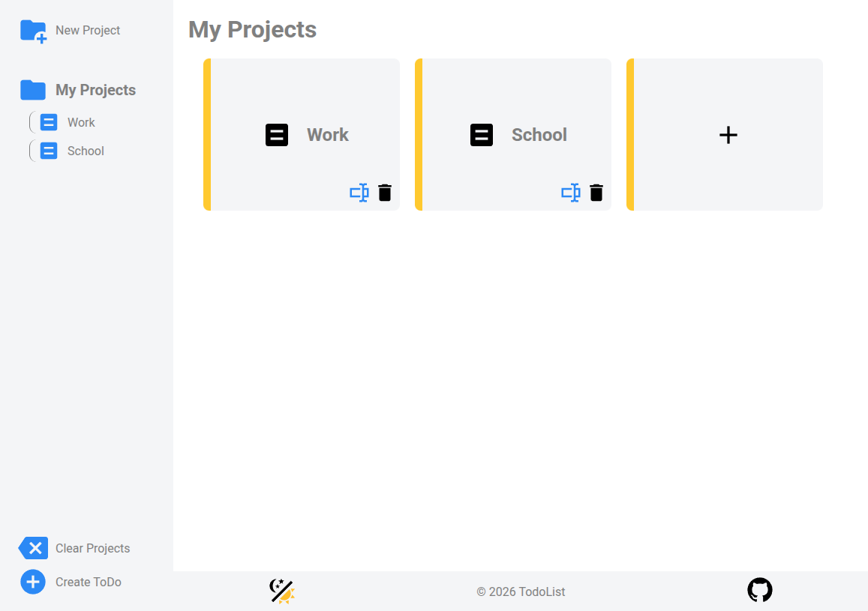
Task: Open the School project card
Action: tap(519, 135)
